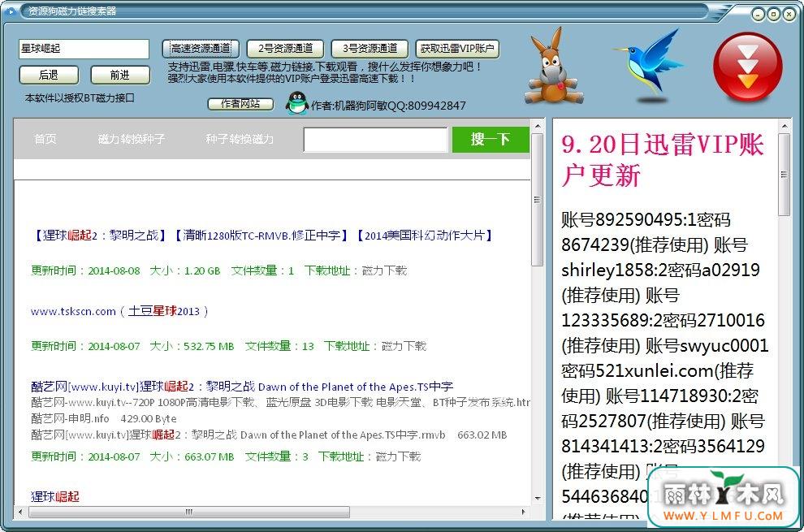Click the VIP panel vertical scrollbar thumb
The image size is (804, 532).
coord(784,175)
